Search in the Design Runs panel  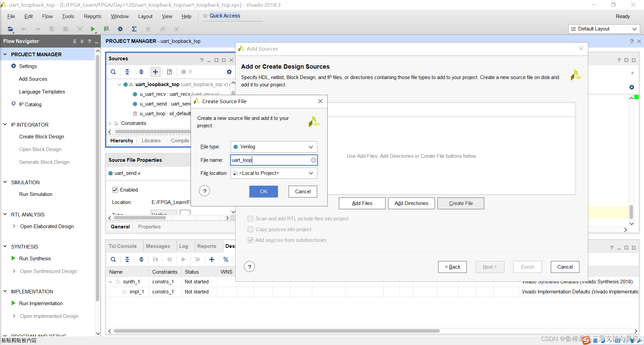coord(113,259)
